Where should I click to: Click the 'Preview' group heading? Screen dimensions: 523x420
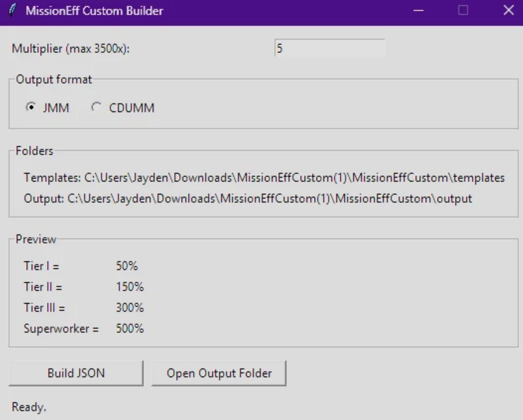[36, 239]
